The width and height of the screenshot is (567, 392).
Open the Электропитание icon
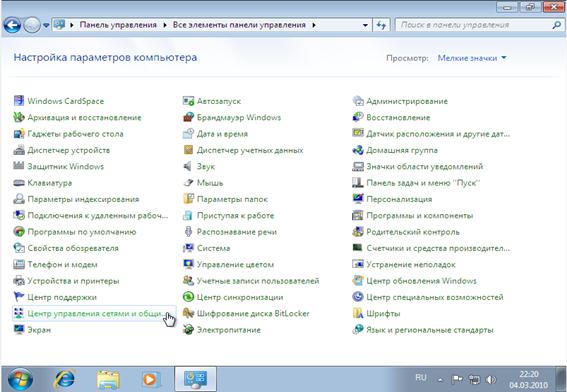(x=188, y=329)
